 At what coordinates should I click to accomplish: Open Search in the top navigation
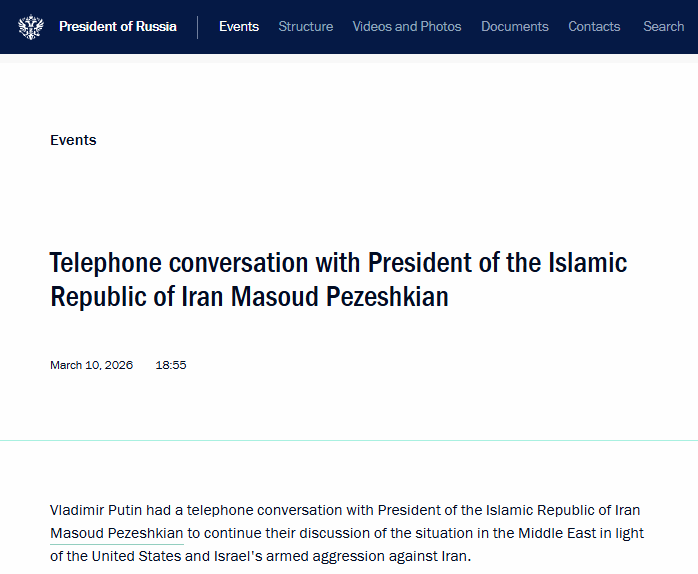coord(663,27)
